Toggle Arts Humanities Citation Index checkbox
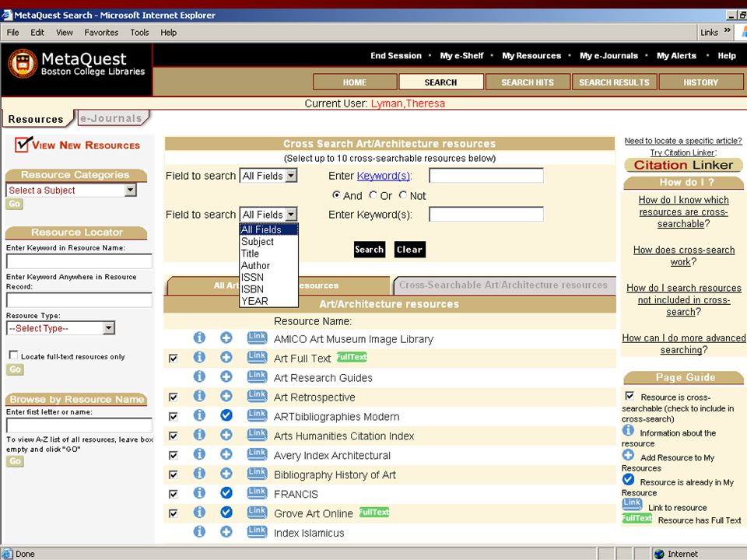Image resolution: width=747 pixels, height=560 pixels. (x=174, y=436)
